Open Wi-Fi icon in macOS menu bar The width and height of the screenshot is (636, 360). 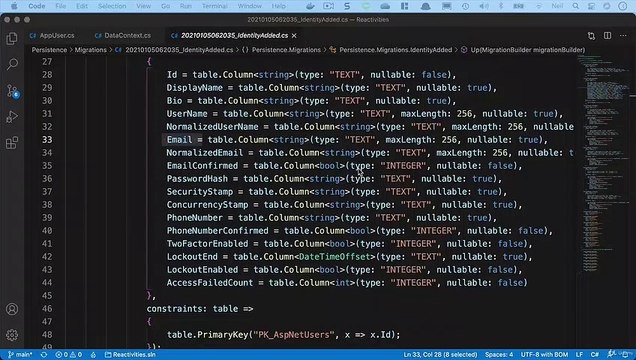539,6
